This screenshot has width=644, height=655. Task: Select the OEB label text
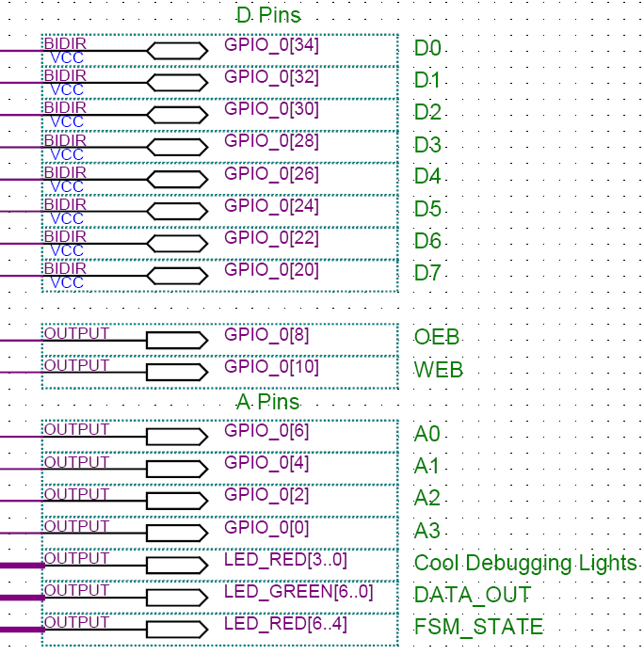click(x=437, y=338)
